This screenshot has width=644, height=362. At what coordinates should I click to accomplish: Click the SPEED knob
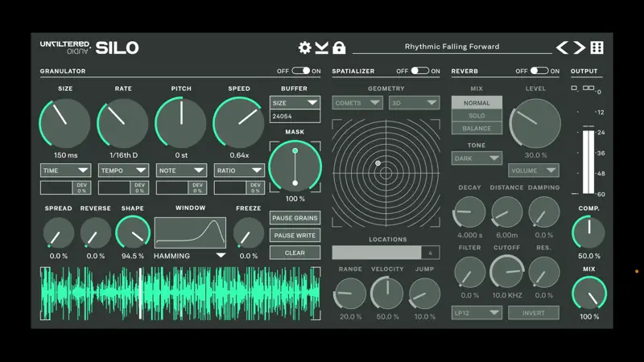[238, 123]
